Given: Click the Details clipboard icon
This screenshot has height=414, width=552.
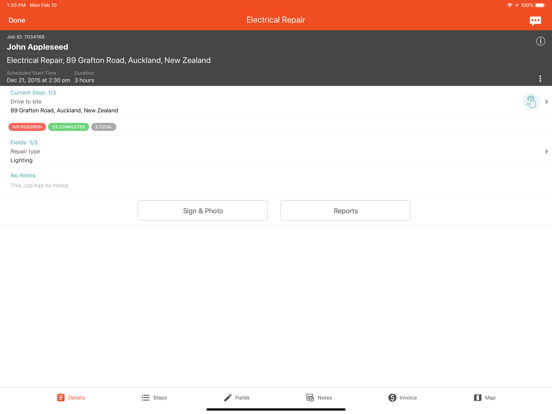Looking at the screenshot, I should [x=61, y=397].
